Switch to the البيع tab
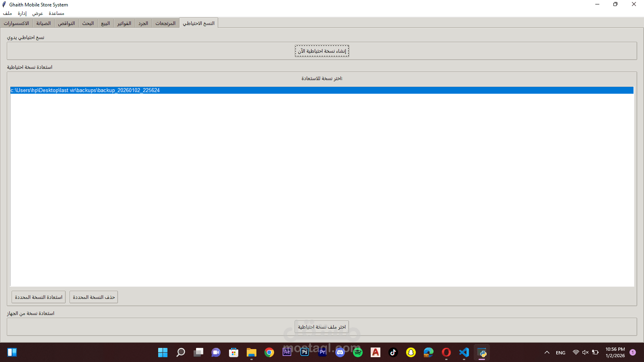The height and width of the screenshot is (362, 644). click(x=105, y=23)
